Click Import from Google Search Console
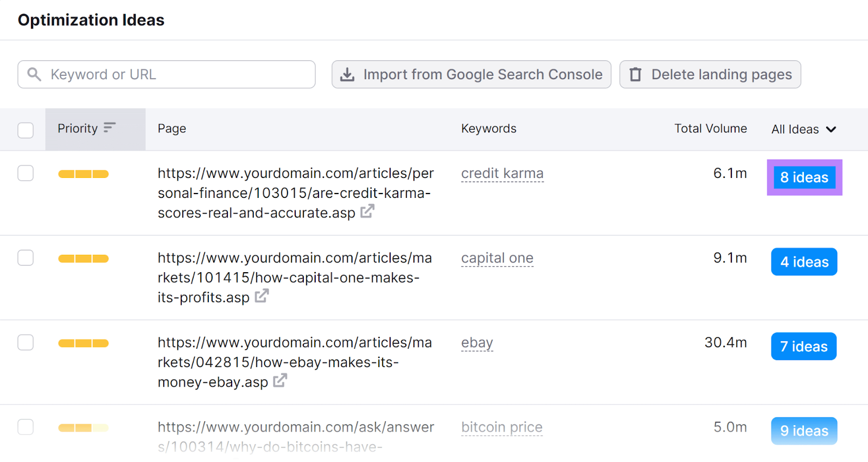The width and height of the screenshot is (868, 462). pos(471,74)
